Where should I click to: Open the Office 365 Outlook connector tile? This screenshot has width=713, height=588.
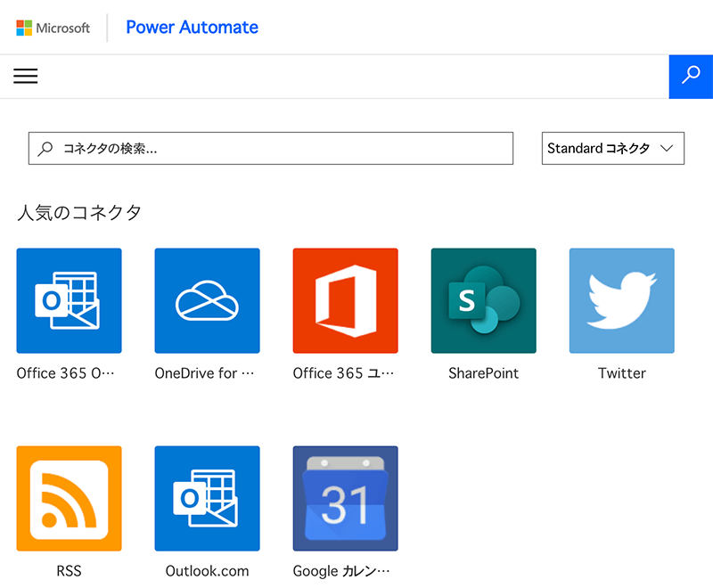coord(70,300)
